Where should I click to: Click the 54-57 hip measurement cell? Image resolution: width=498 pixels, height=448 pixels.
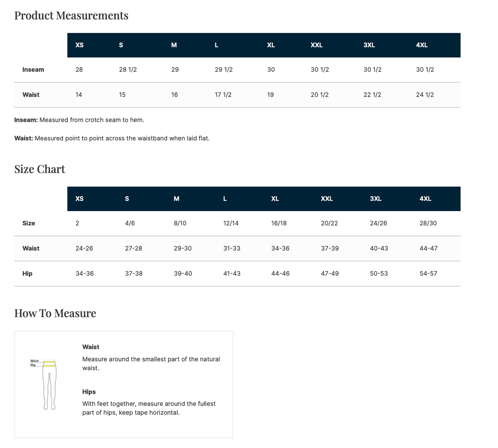pos(428,273)
